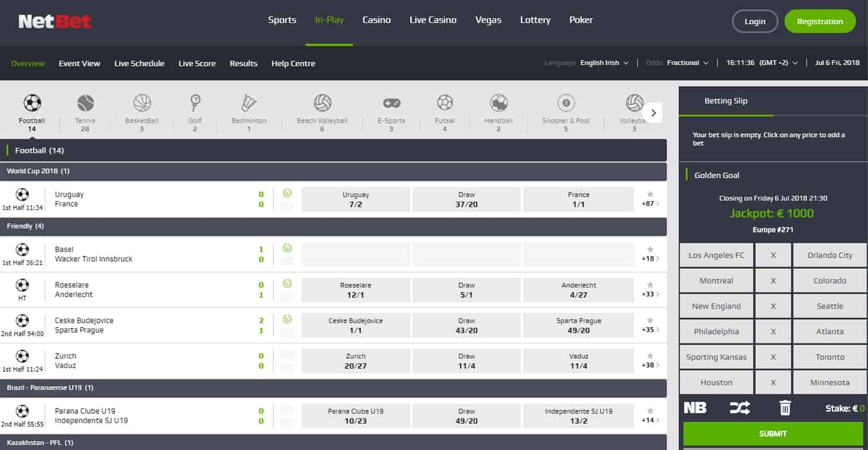
Task: Open the Results tab
Action: pyautogui.click(x=244, y=63)
